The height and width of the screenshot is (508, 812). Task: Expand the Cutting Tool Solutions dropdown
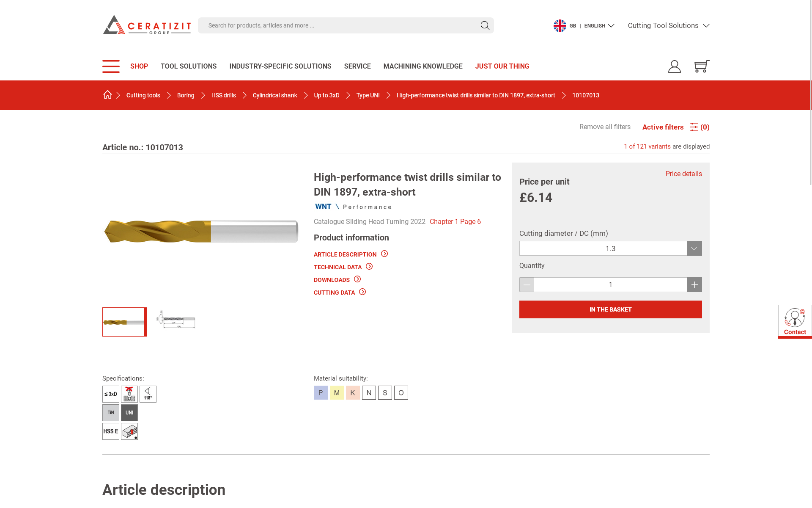(669, 26)
